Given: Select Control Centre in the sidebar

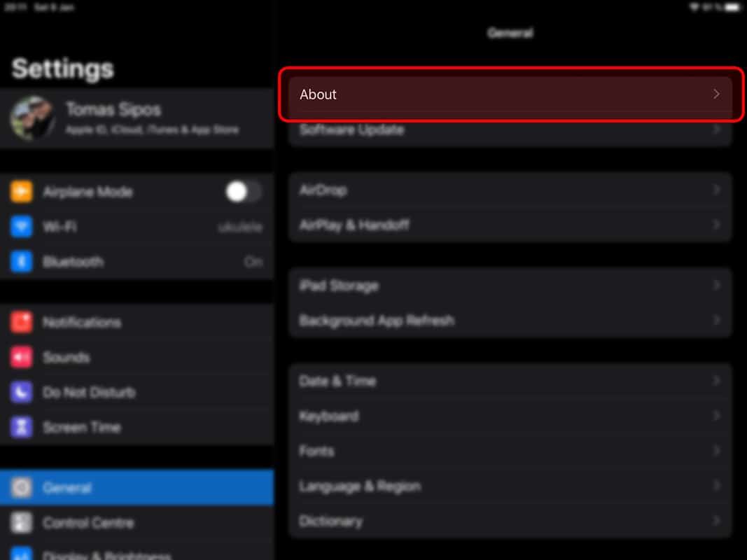Looking at the screenshot, I should 137,523.
